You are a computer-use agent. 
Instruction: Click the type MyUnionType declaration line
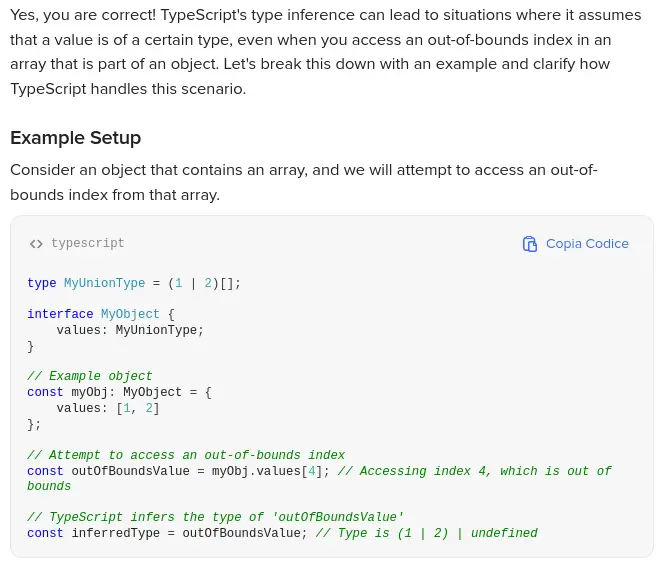pyautogui.click(x=134, y=284)
